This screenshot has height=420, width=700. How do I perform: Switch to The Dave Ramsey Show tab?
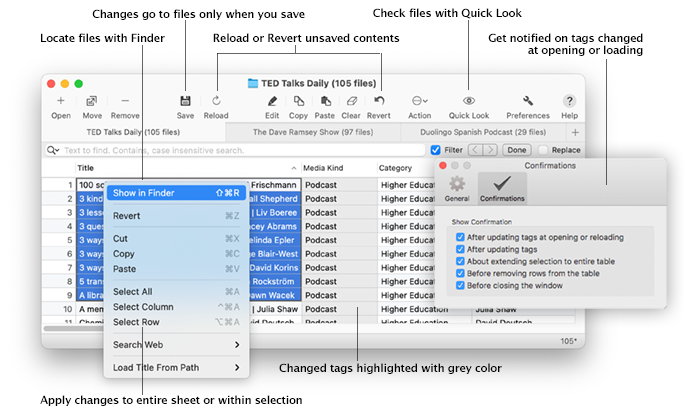(313, 132)
